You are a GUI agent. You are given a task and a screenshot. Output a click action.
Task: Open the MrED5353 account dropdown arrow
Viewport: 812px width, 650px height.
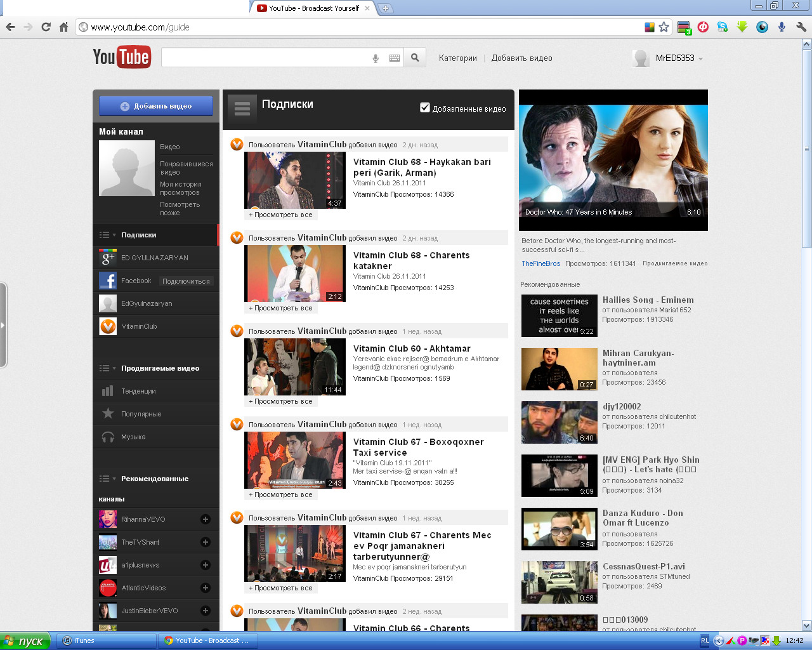coord(700,58)
